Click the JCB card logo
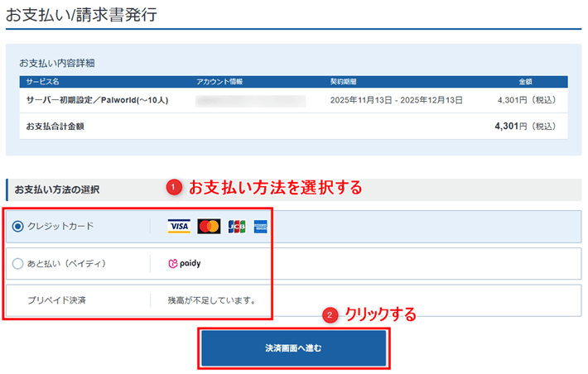 [237, 227]
